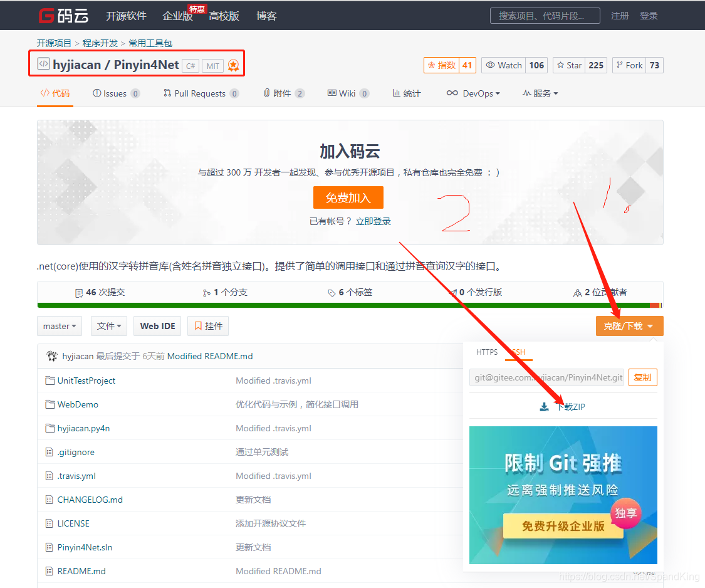Image resolution: width=705 pixels, height=588 pixels.
Task: Click the 注册 link
Action: click(x=620, y=16)
